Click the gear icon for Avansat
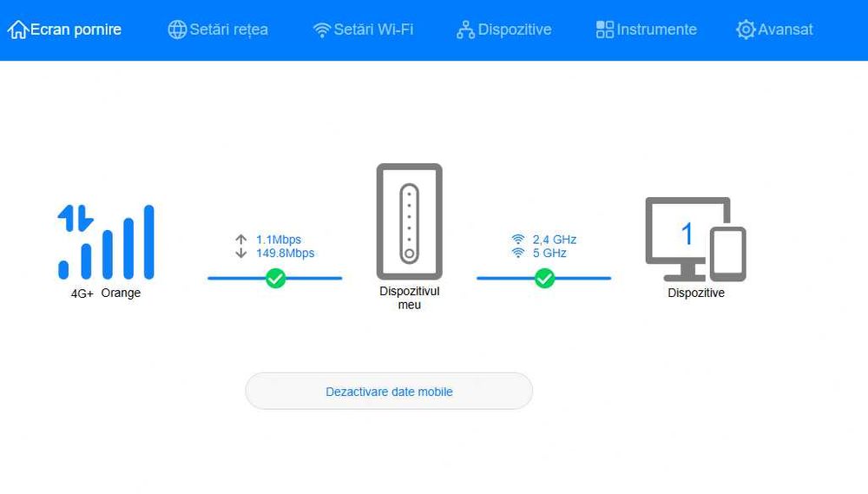868x494 pixels. pyautogui.click(x=746, y=30)
